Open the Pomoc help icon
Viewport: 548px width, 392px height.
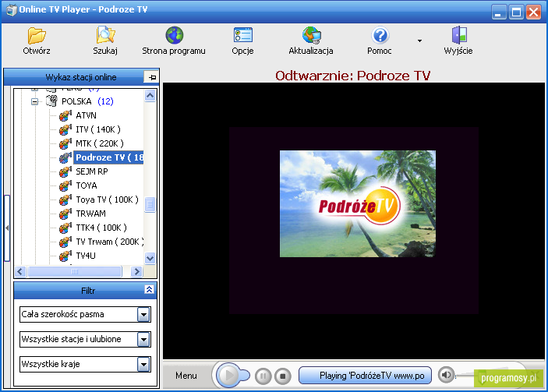tap(380, 35)
